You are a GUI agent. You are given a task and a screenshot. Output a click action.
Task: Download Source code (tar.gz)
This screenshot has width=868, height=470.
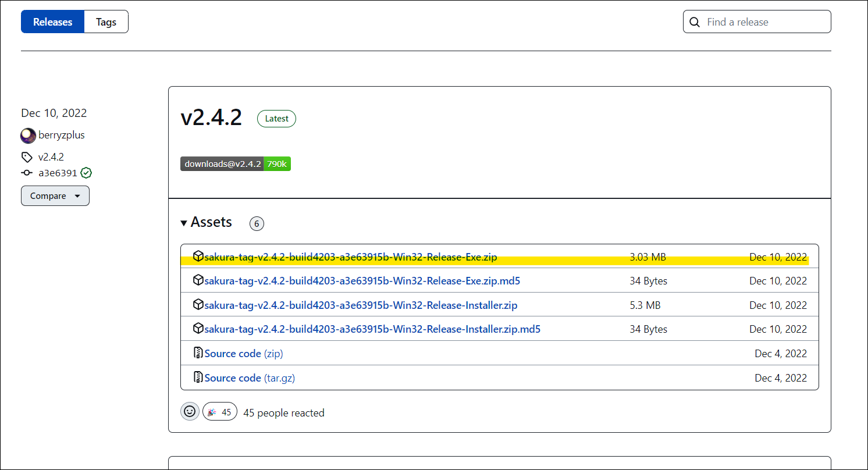(x=250, y=378)
